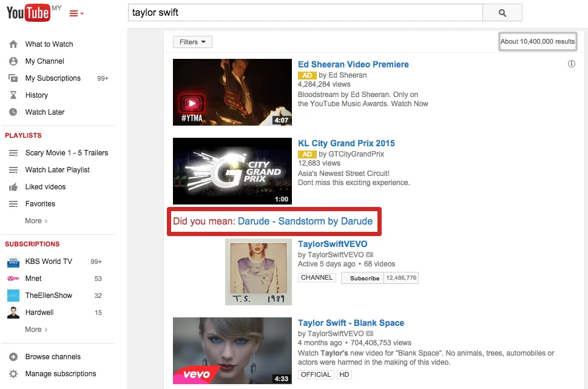Click the search magnifier icon
This screenshot has height=389, width=588.
click(502, 12)
